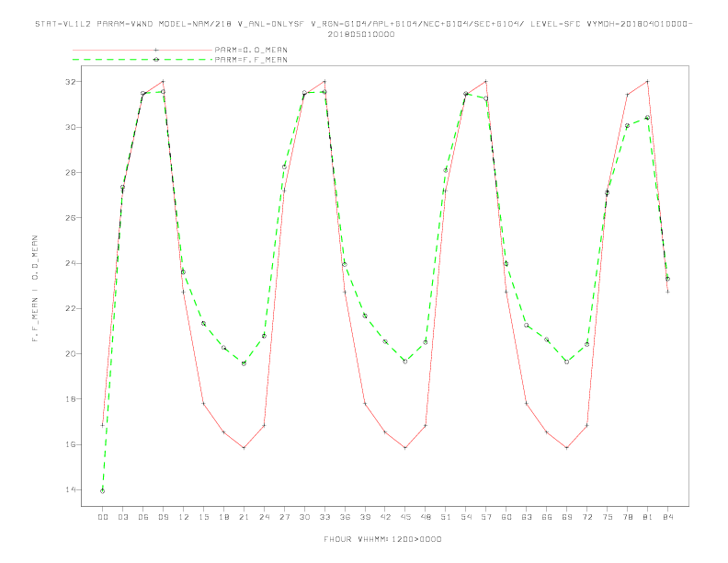Viewport: 728px width, 563px height.
Task: Select red O.O_MEAN peak marker at hour 81
Action: 648,81
